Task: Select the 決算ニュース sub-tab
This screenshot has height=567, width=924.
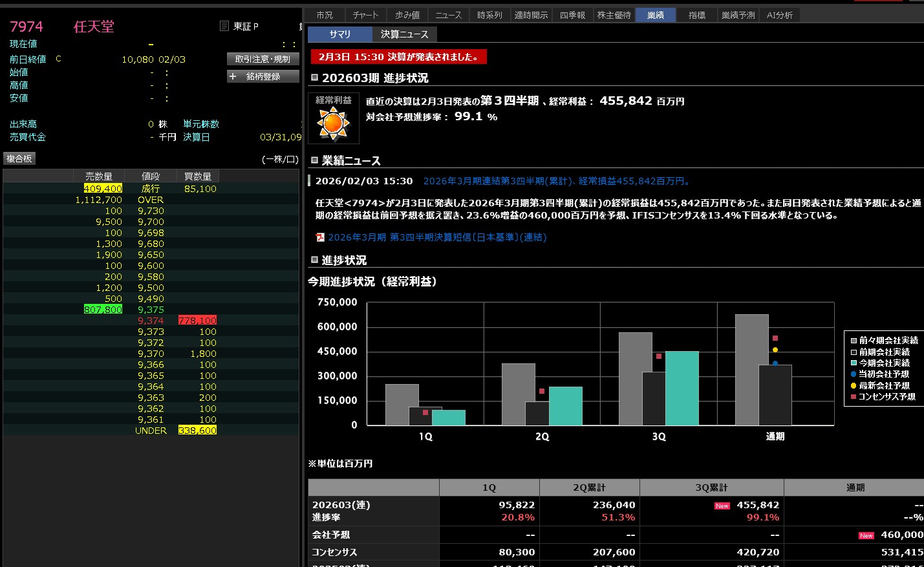Action: tap(404, 34)
